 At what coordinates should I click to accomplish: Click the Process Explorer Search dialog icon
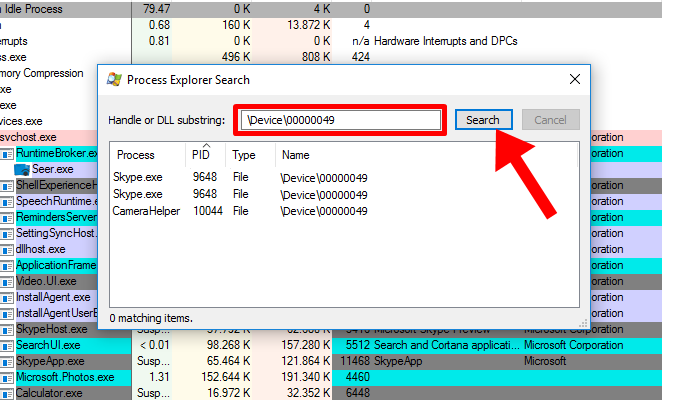coord(114,80)
